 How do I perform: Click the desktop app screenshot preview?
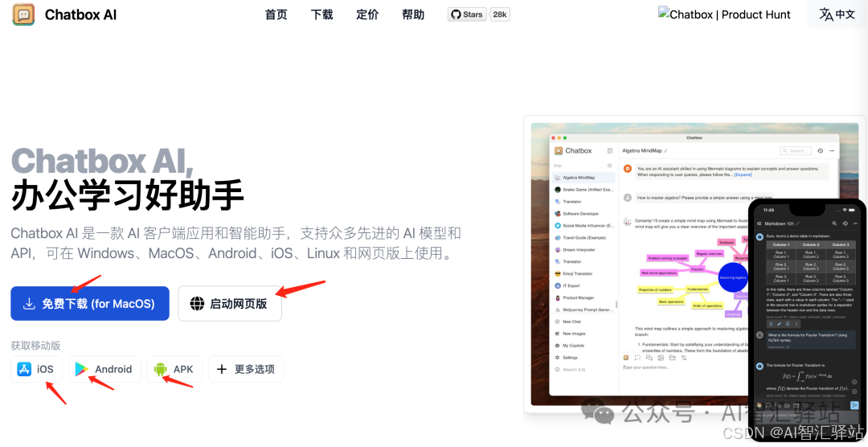[643, 265]
